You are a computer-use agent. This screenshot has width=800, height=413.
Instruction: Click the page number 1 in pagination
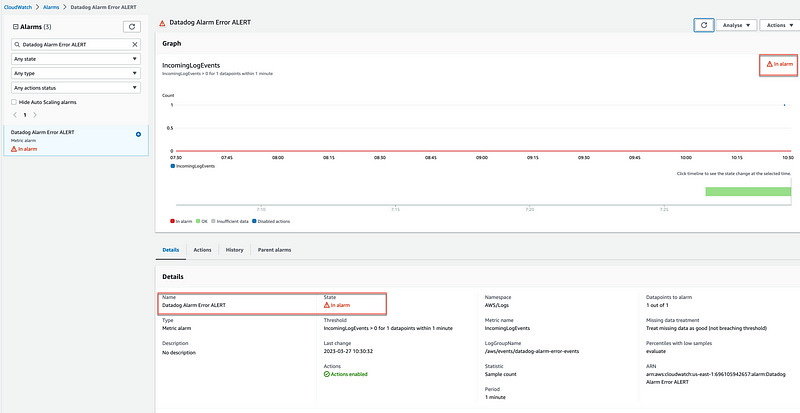(24, 115)
